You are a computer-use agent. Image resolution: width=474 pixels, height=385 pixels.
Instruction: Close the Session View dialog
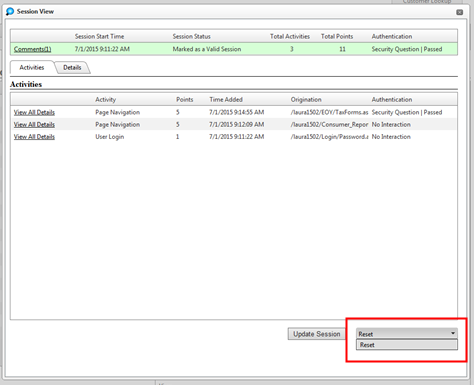[x=459, y=12]
